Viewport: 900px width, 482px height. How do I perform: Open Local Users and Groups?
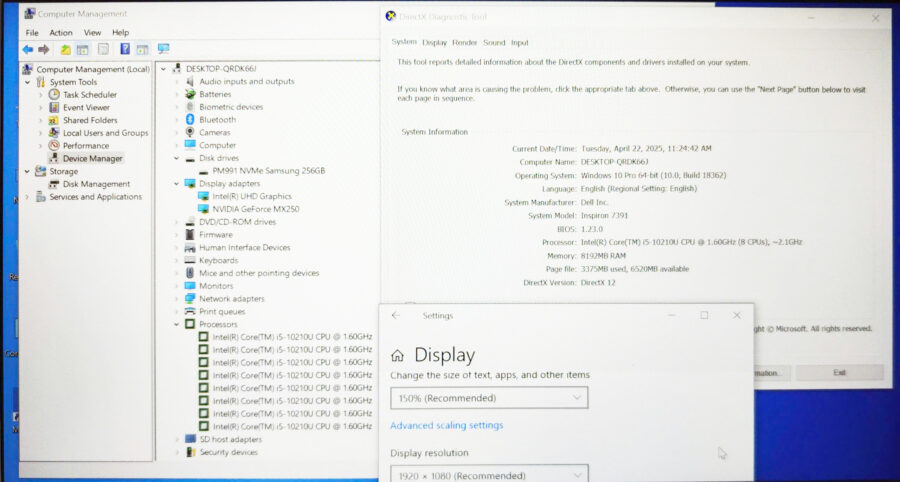[106, 133]
